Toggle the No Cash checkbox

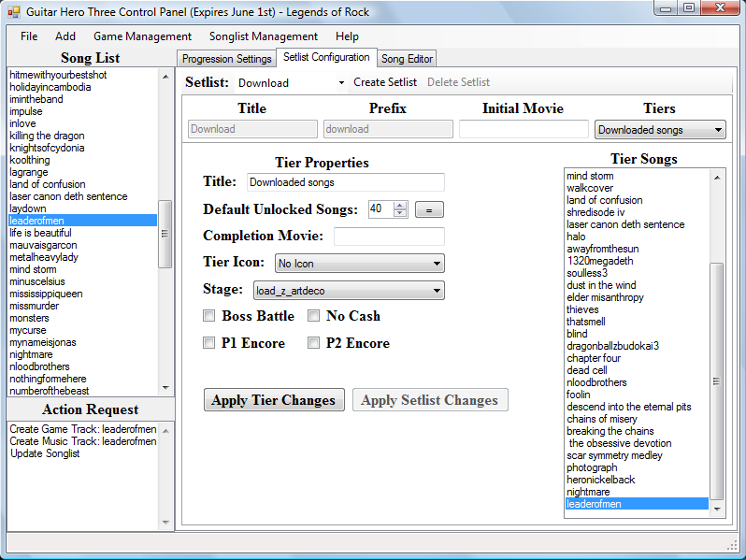click(x=313, y=316)
